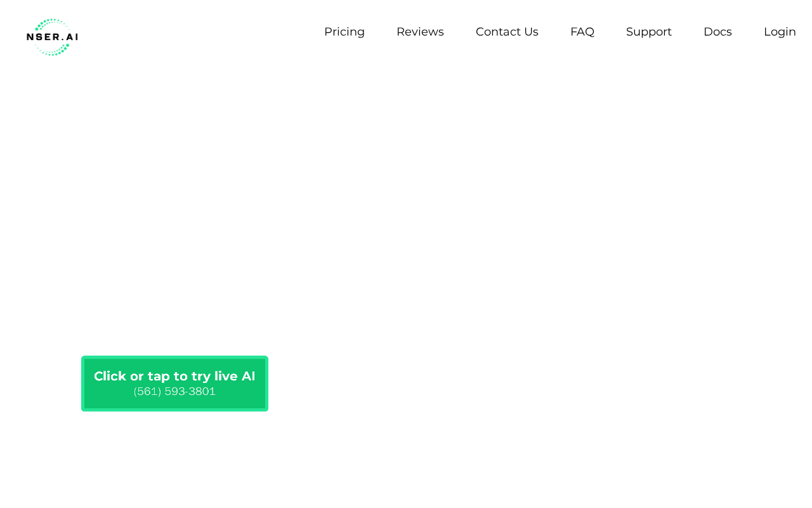Click the NSER.AI logo

[x=52, y=37]
